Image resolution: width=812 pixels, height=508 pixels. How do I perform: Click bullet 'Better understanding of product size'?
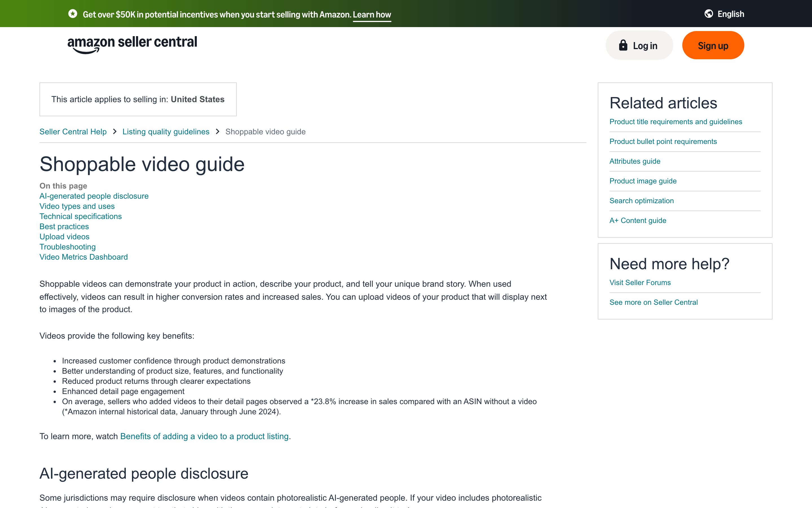(x=173, y=371)
